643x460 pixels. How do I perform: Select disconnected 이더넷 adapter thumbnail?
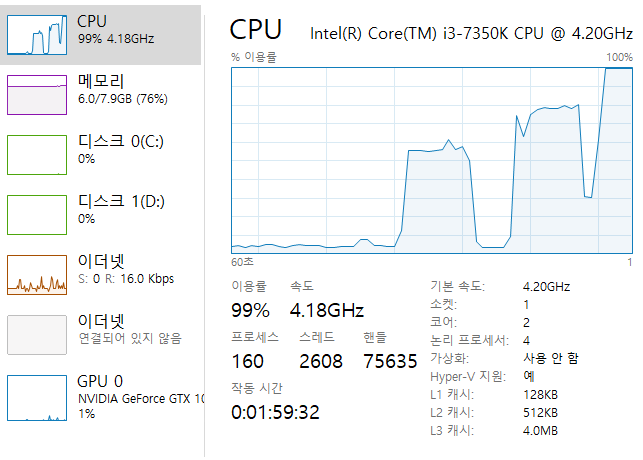coord(37,335)
